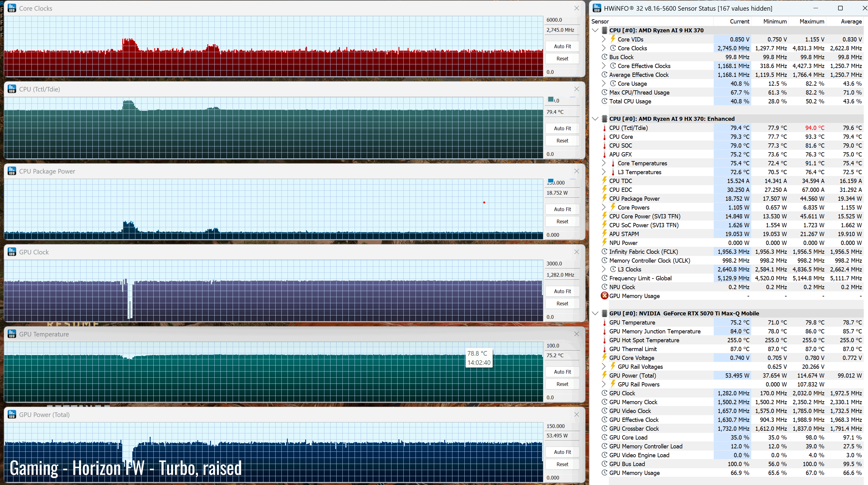Click lightning icon of NPU Power row
Screen dimensions: 868x485
(x=605, y=242)
